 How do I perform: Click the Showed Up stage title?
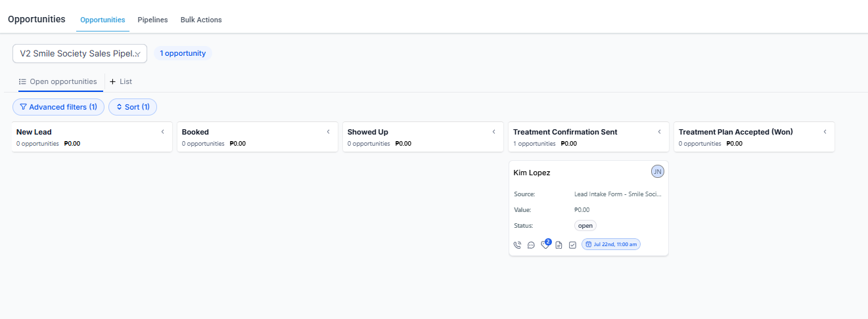(368, 132)
